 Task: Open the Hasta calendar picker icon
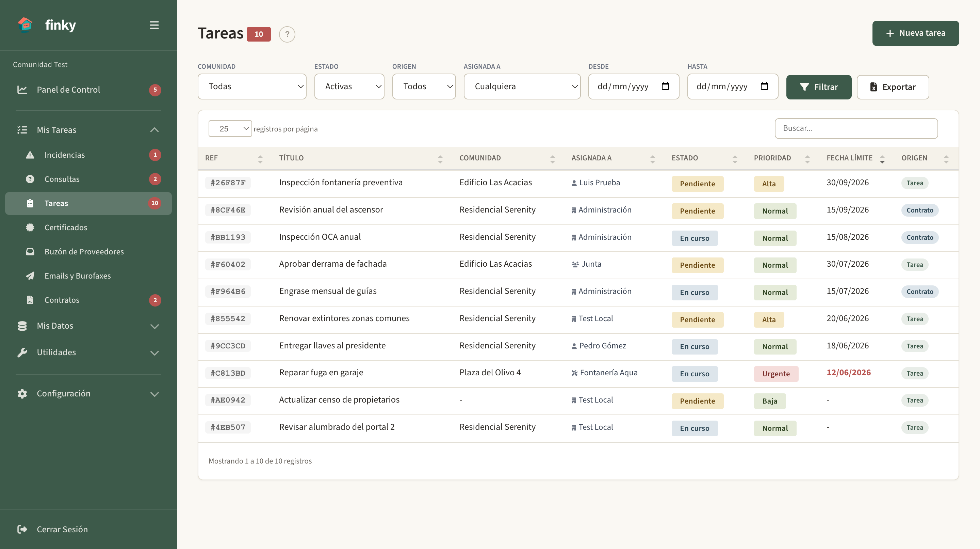764,87
